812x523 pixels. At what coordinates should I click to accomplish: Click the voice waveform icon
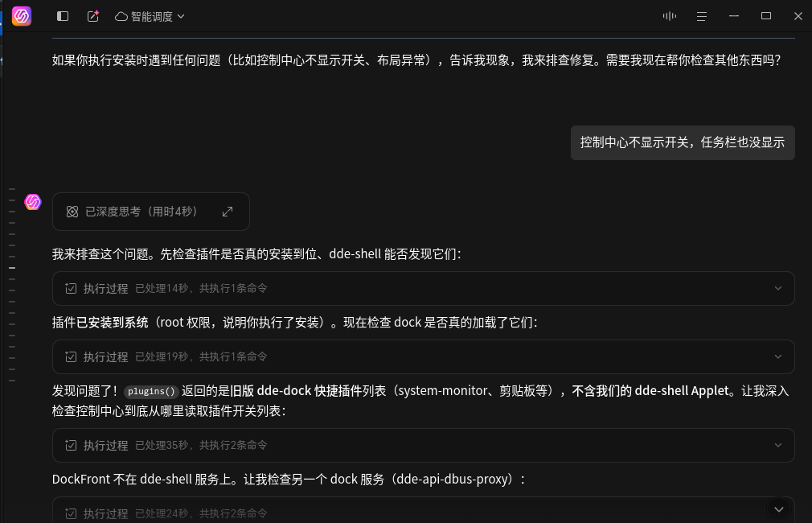click(x=669, y=16)
